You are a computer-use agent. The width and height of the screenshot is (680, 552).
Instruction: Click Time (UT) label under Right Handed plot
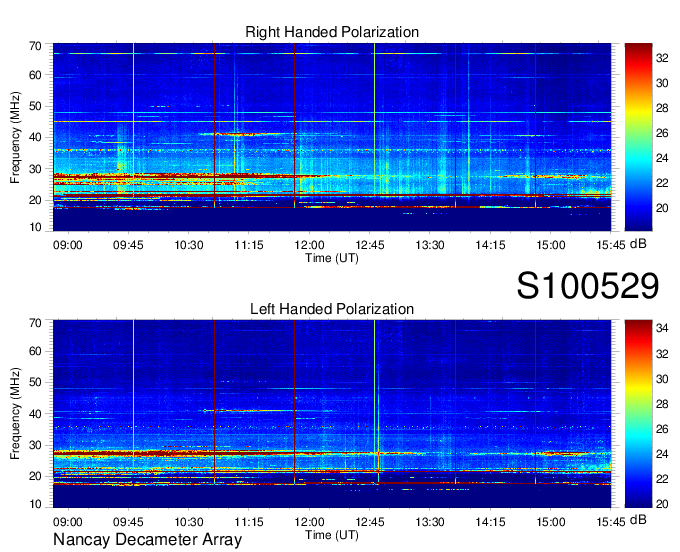coord(332,258)
